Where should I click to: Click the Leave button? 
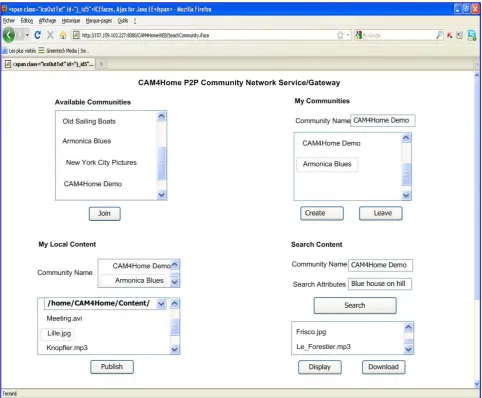(x=381, y=213)
